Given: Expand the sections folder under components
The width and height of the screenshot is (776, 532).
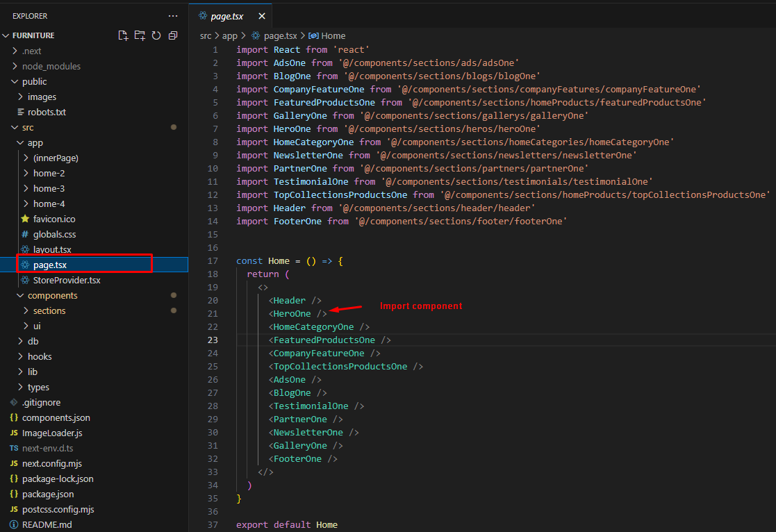Looking at the screenshot, I should coord(49,310).
